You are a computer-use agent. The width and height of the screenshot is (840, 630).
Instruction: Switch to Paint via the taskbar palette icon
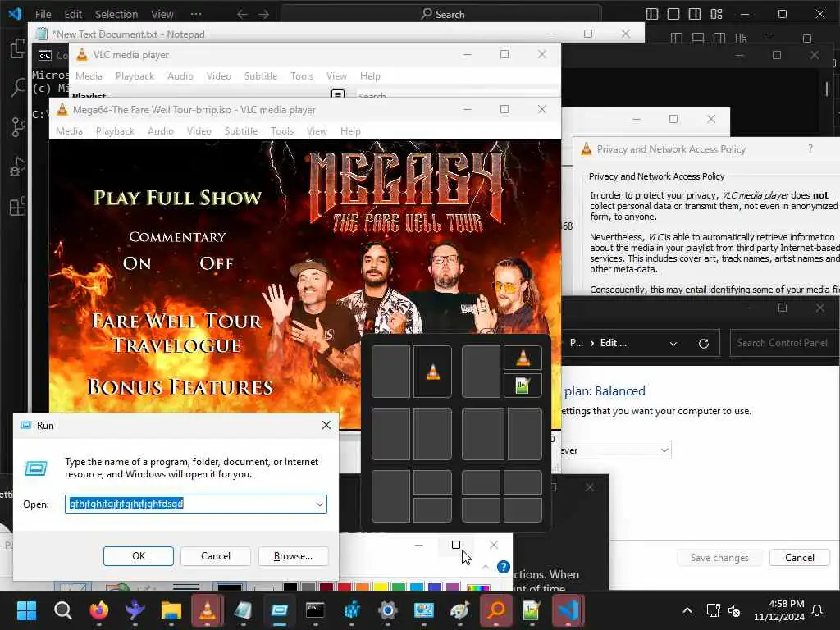coord(459,610)
